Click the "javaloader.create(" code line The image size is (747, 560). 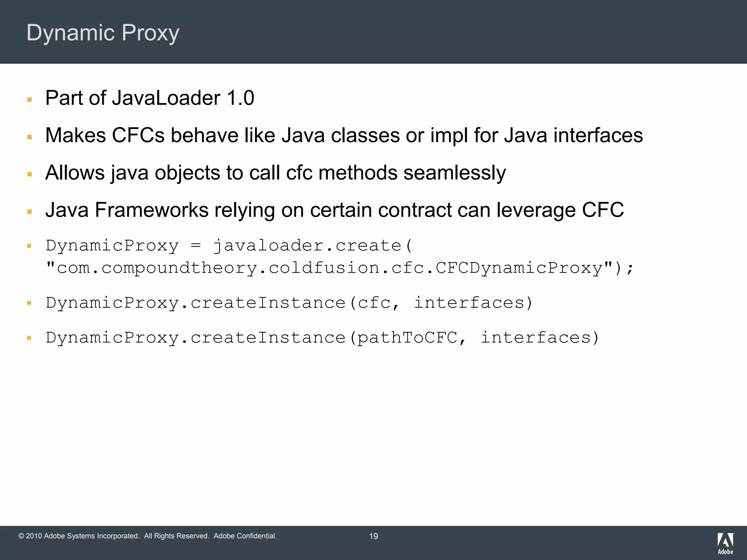pyautogui.click(x=229, y=246)
